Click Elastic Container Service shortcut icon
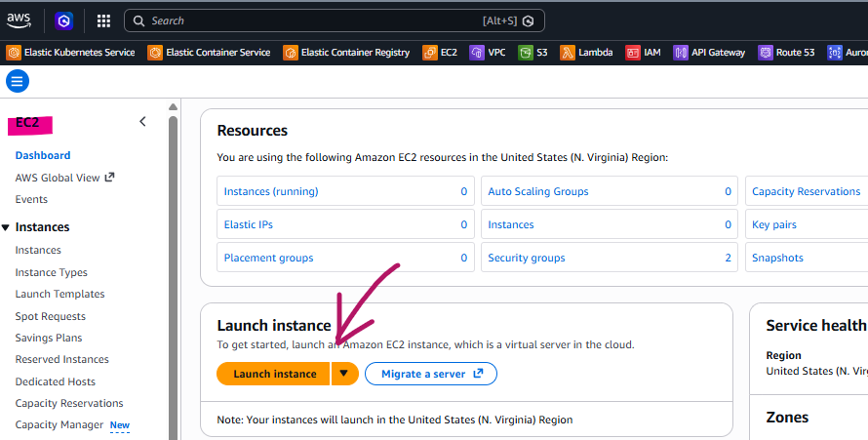The image size is (868, 440). point(155,53)
